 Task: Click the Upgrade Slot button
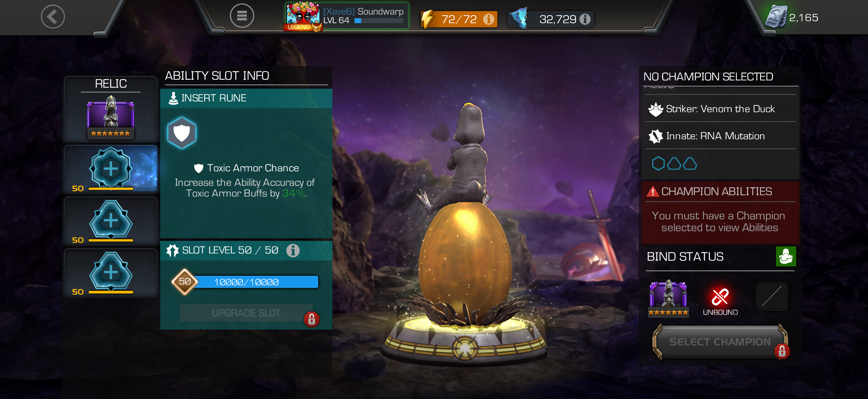click(x=246, y=313)
